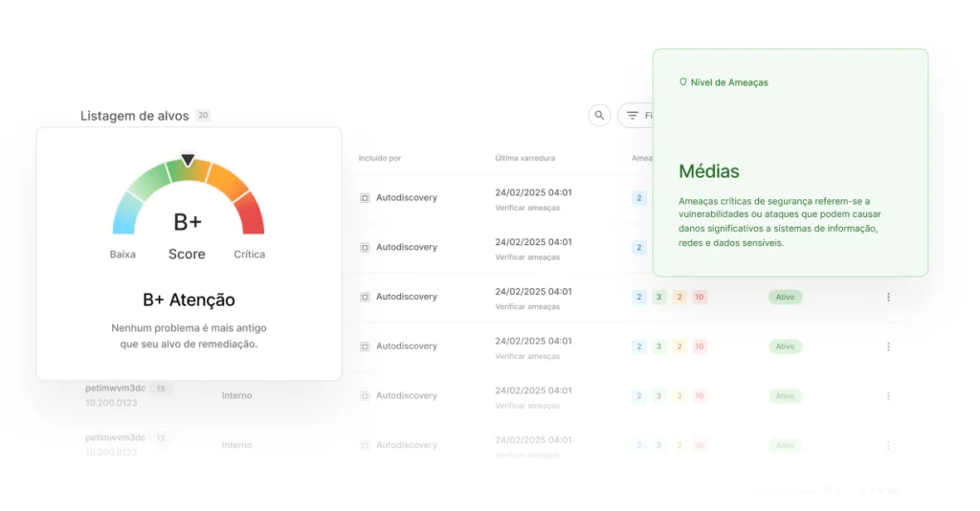Click the black gauge pointer triangle

coord(189,161)
